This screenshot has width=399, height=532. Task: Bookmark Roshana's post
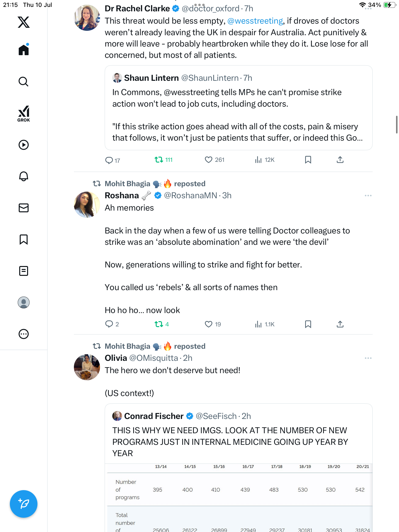(308, 324)
